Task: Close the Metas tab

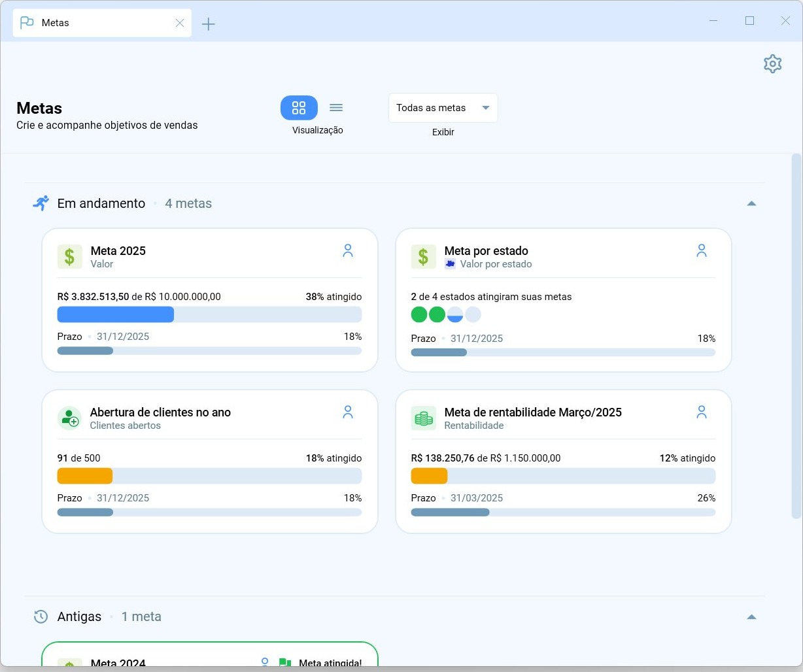Action: [x=180, y=23]
